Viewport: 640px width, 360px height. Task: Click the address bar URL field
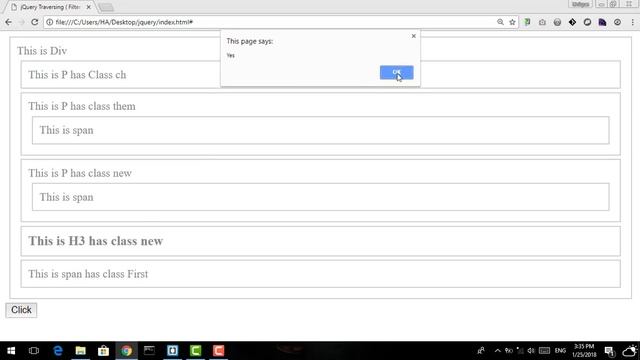(269, 22)
